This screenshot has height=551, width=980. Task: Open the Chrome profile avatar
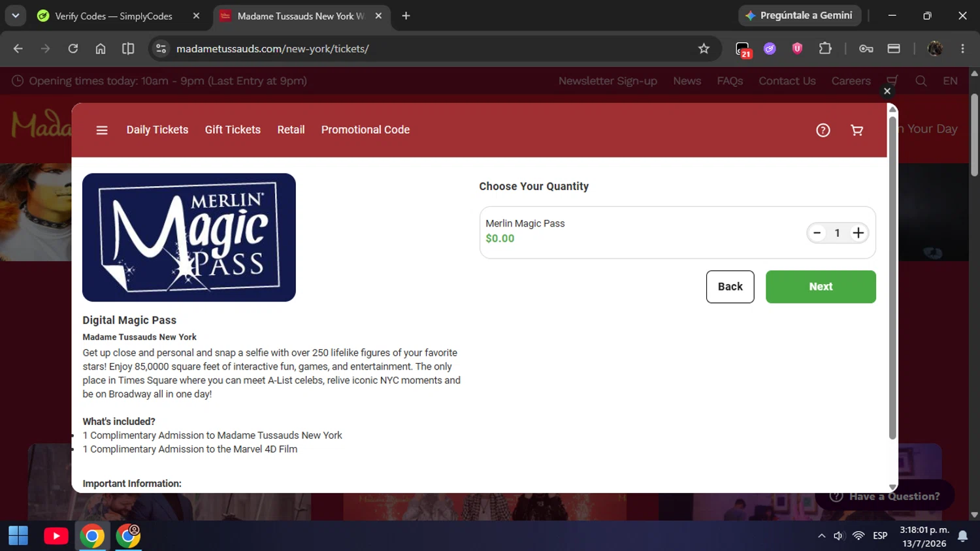935,48
